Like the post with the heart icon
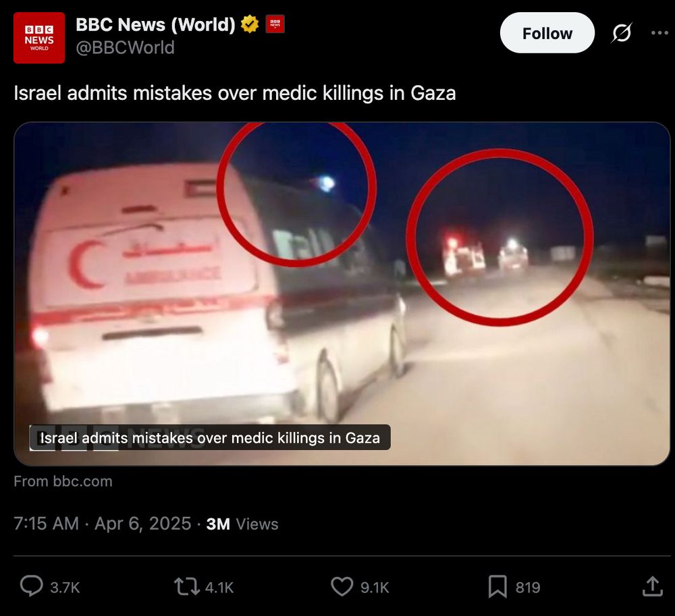 pyautogui.click(x=342, y=587)
